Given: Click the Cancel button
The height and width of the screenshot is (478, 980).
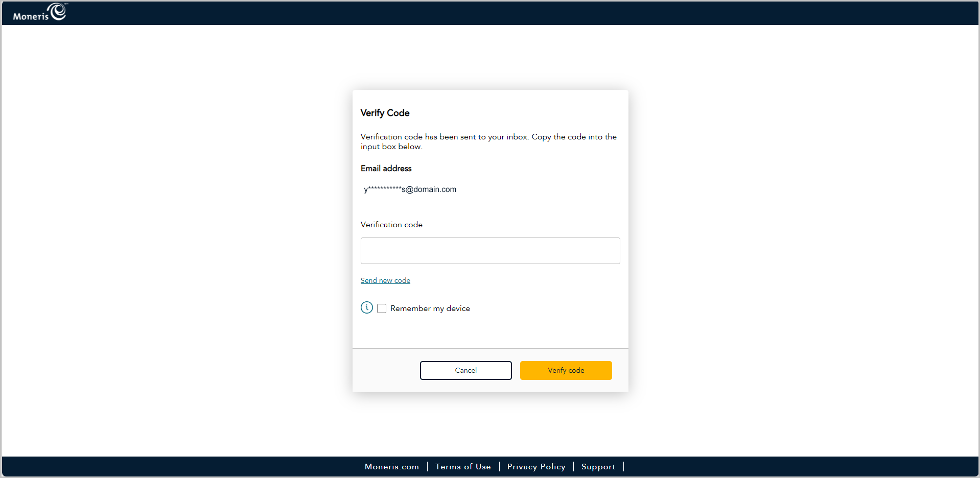Looking at the screenshot, I should tap(465, 370).
